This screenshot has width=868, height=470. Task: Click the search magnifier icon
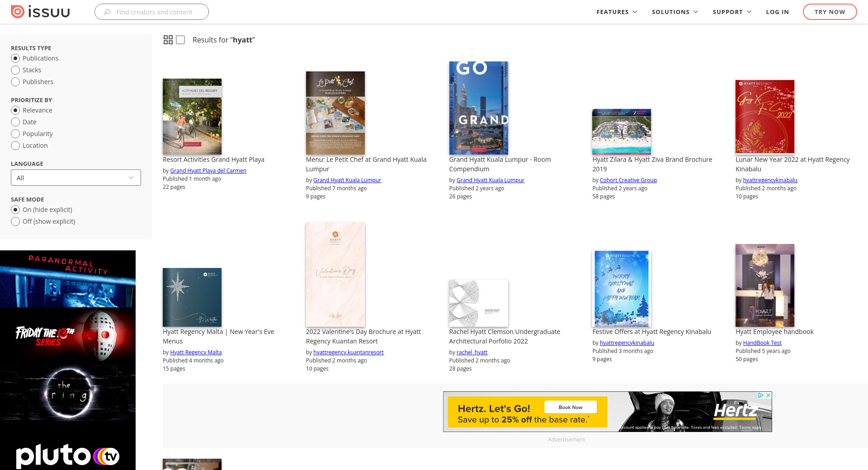click(x=107, y=12)
